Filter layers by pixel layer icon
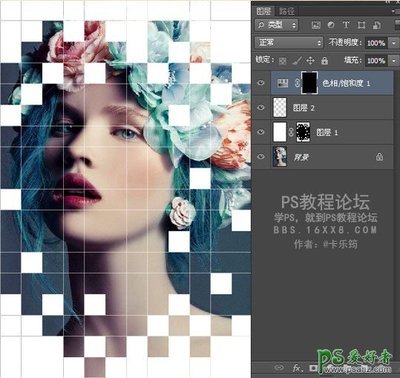This screenshot has height=378, width=400. [x=316, y=25]
